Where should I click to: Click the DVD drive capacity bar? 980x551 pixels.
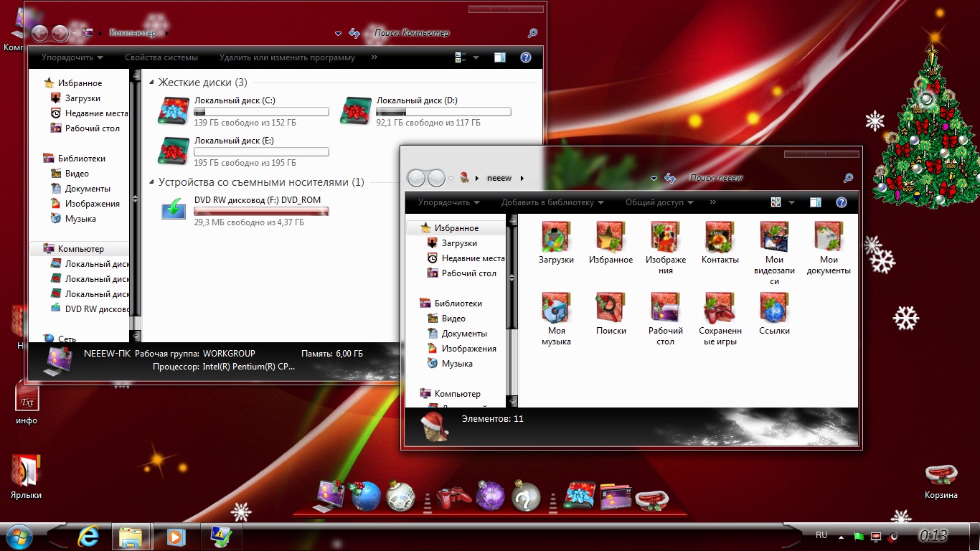[x=261, y=212]
